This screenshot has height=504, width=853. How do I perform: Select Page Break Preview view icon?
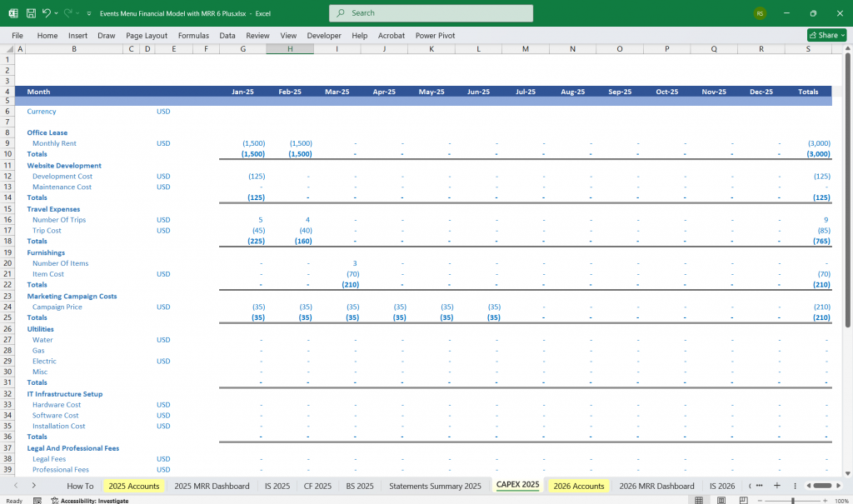click(742, 498)
